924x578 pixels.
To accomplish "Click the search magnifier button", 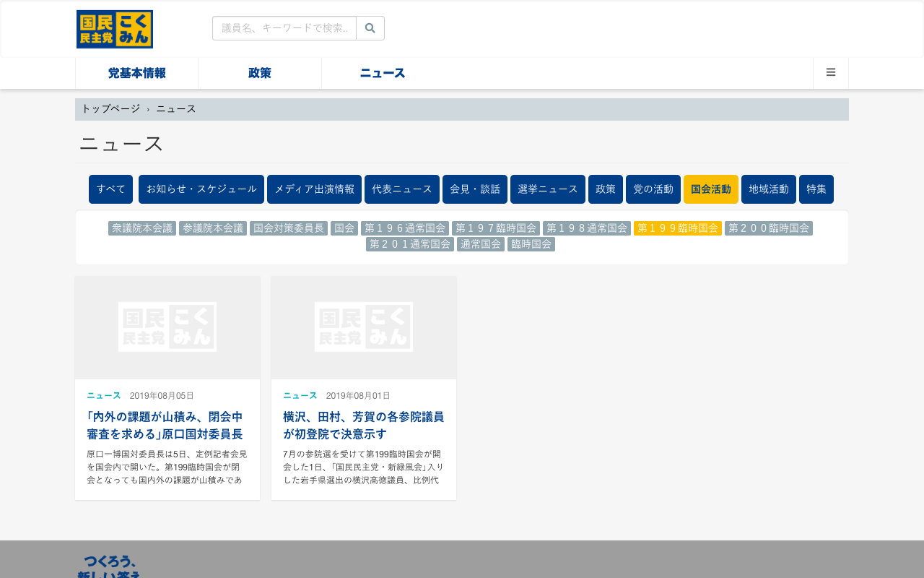I will click(370, 28).
